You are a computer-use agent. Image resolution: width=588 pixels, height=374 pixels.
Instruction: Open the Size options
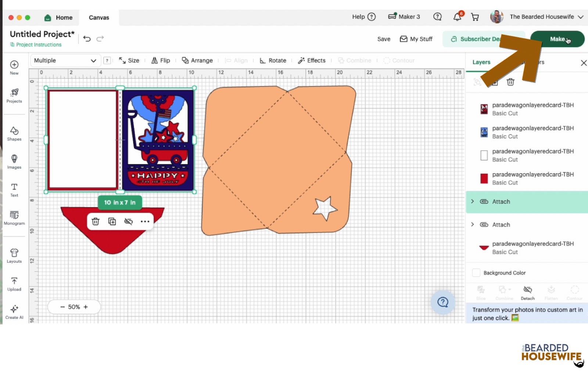[129, 61]
